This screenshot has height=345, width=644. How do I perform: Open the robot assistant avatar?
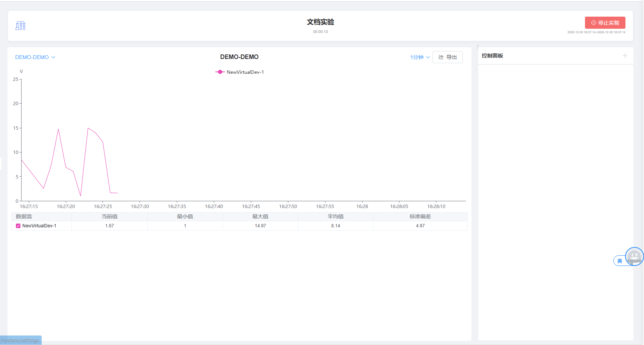634,257
